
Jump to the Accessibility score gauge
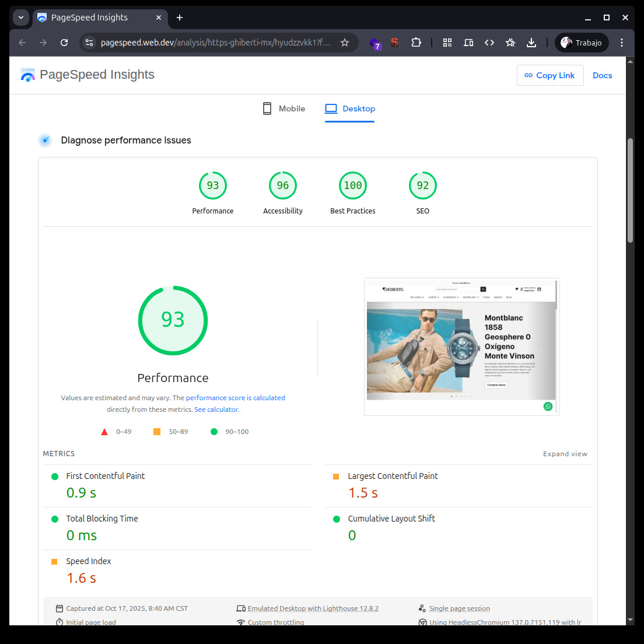coord(283,186)
